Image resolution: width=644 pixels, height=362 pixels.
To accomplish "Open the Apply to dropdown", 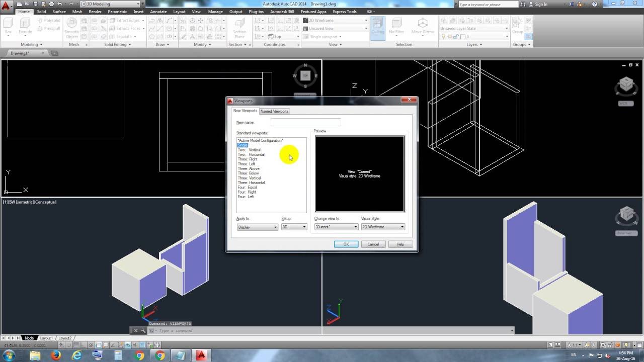I will (257, 227).
